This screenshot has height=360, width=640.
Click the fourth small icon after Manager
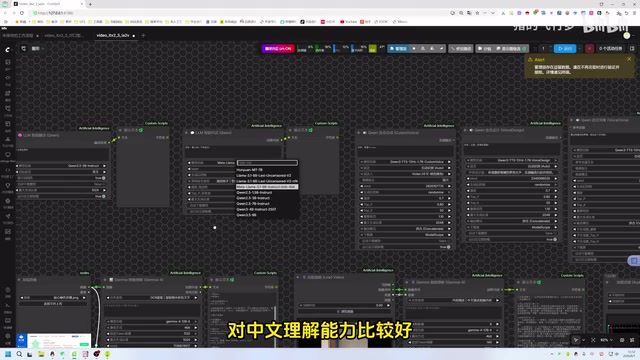tap(441, 49)
